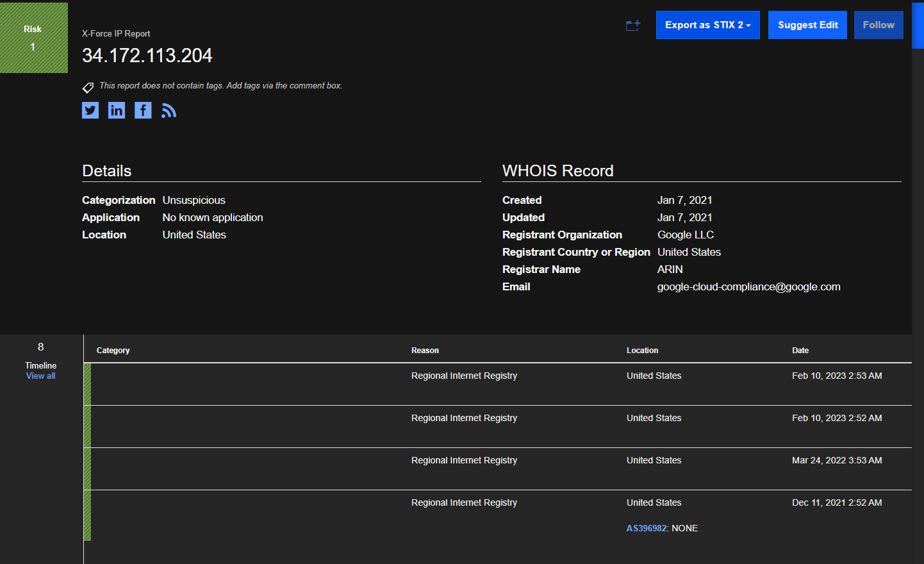
Task: Select row dated Feb 10, 2023 2:52 AM
Action: pyautogui.click(x=498, y=426)
